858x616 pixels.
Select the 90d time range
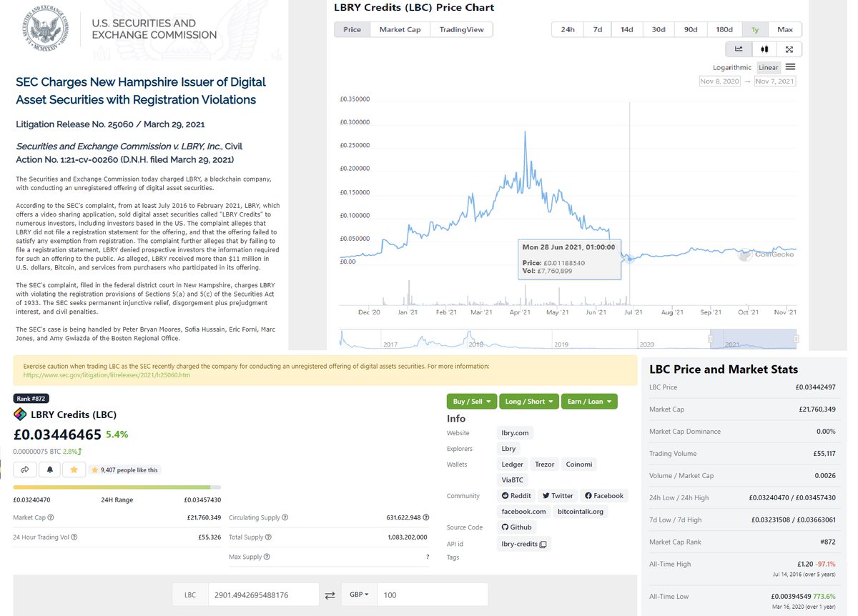tap(691, 29)
